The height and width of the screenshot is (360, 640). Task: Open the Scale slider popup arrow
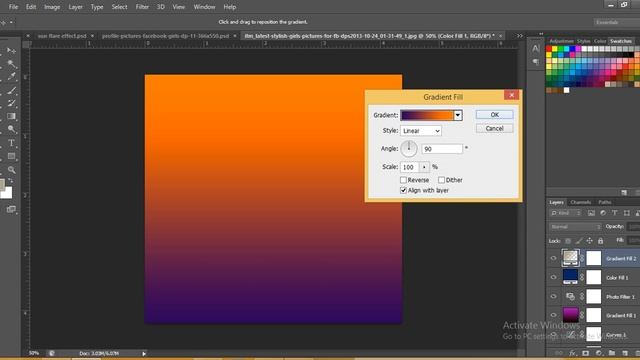click(424, 167)
